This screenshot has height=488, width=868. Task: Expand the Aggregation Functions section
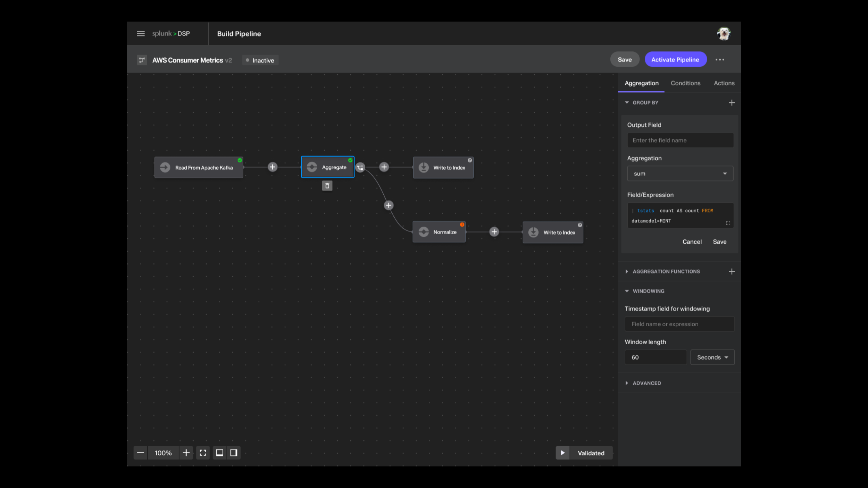click(666, 271)
